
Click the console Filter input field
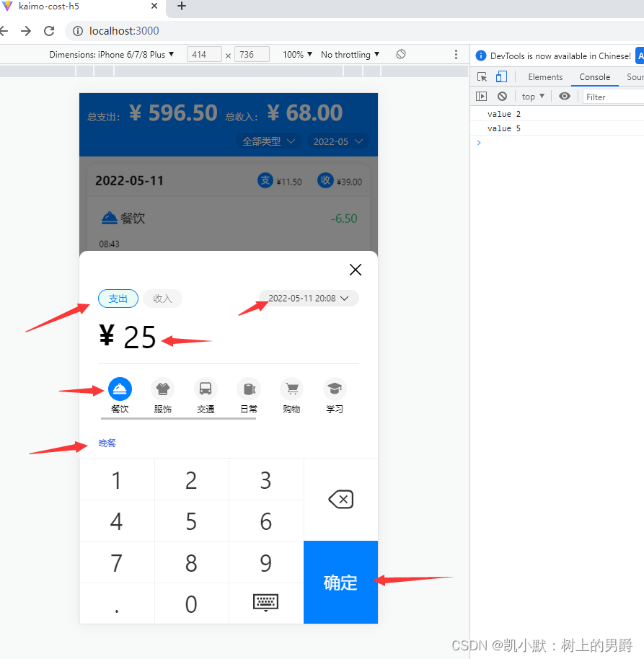point(613,97)
